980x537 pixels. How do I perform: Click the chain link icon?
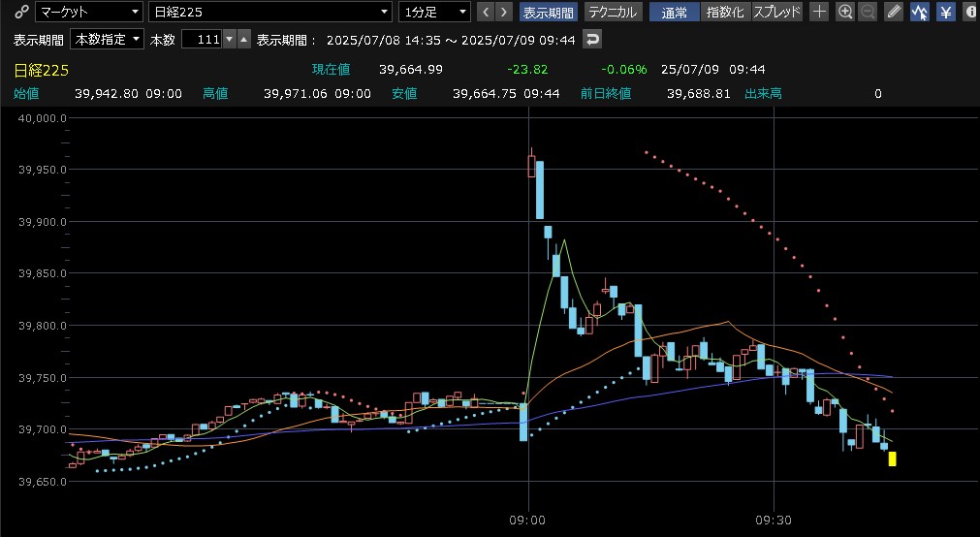point(21,12)
